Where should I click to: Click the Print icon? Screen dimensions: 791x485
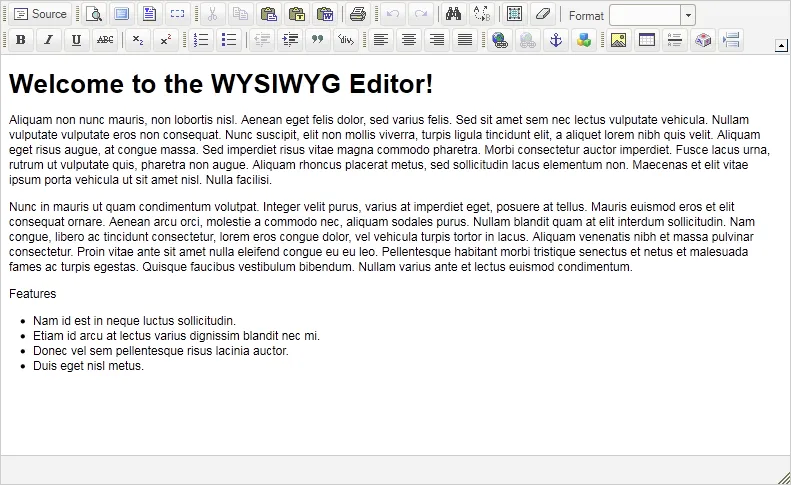pos(357,14)
